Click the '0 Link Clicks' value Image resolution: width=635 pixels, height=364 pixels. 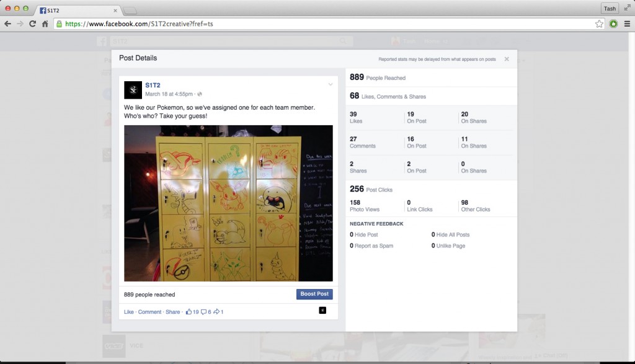click(x=420, y=206)
